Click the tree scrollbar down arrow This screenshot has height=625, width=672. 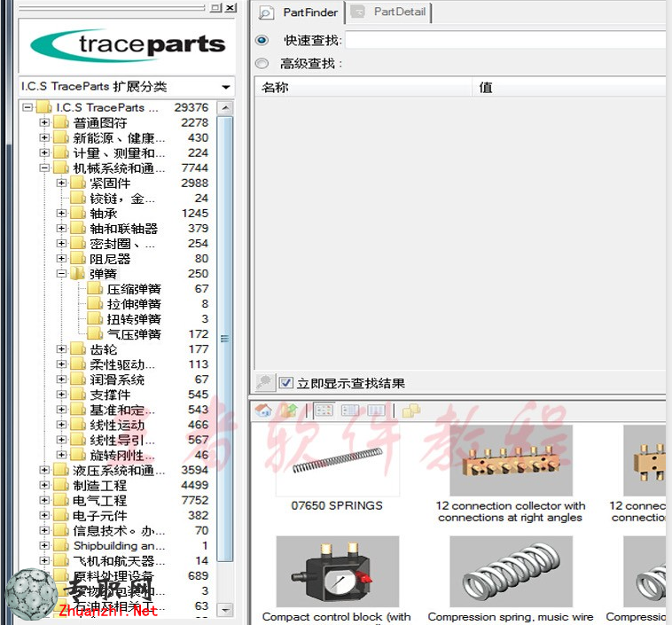225,609
